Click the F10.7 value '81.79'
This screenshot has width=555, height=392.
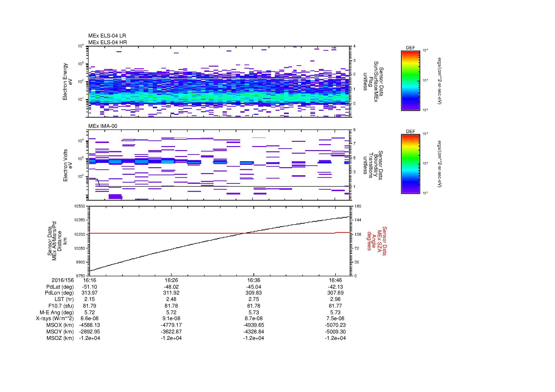point(89,306)
